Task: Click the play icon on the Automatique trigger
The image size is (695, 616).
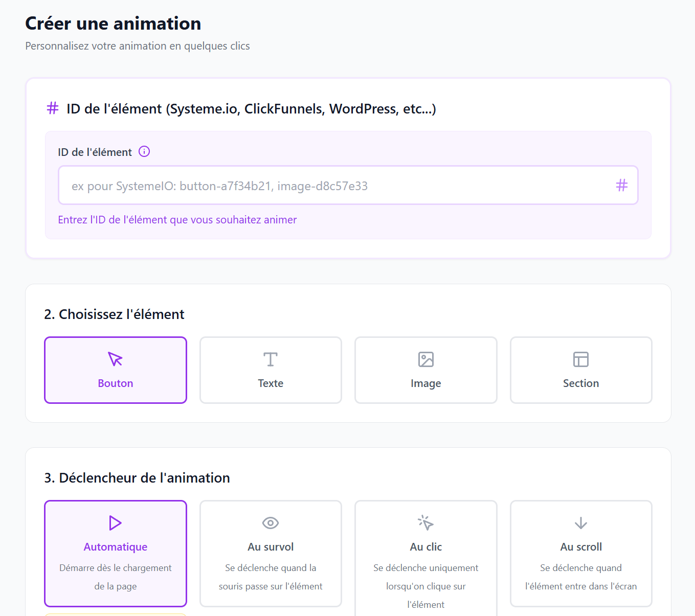Action: coord(115,523)
